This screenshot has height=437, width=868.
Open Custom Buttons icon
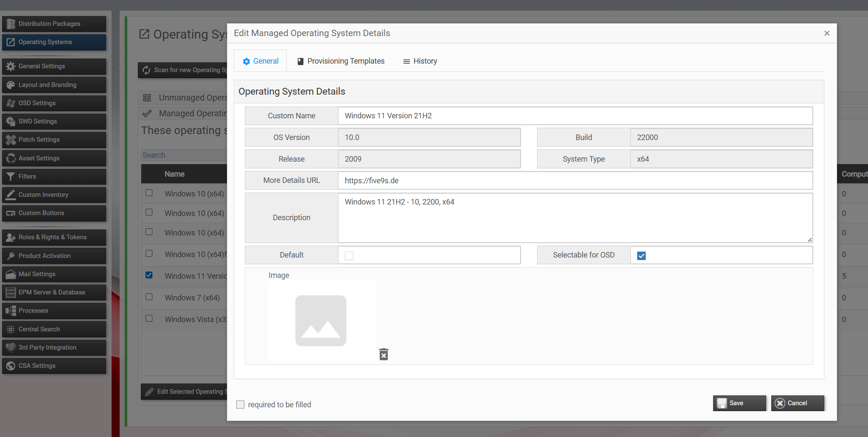(11, 213)
